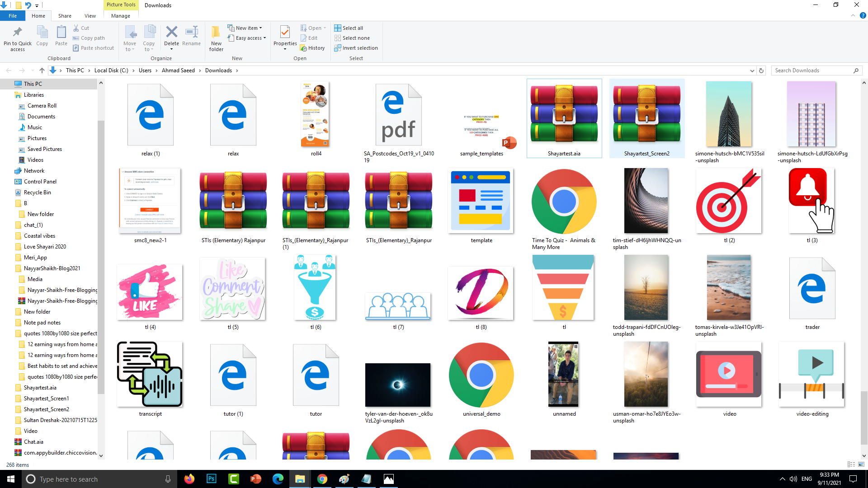Select Control Panel in navigation pane
This screenshot has height=488, width=868.
40,182
